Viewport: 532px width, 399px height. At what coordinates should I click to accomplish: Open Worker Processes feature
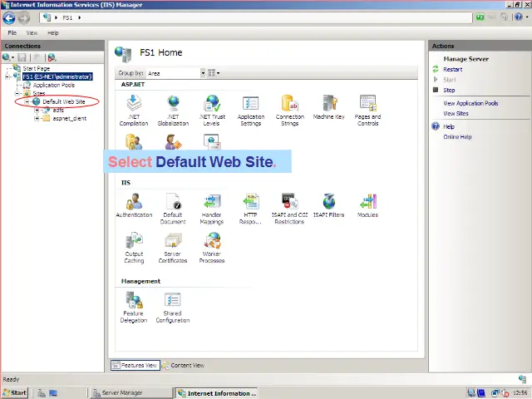click(x=212, y=248)
